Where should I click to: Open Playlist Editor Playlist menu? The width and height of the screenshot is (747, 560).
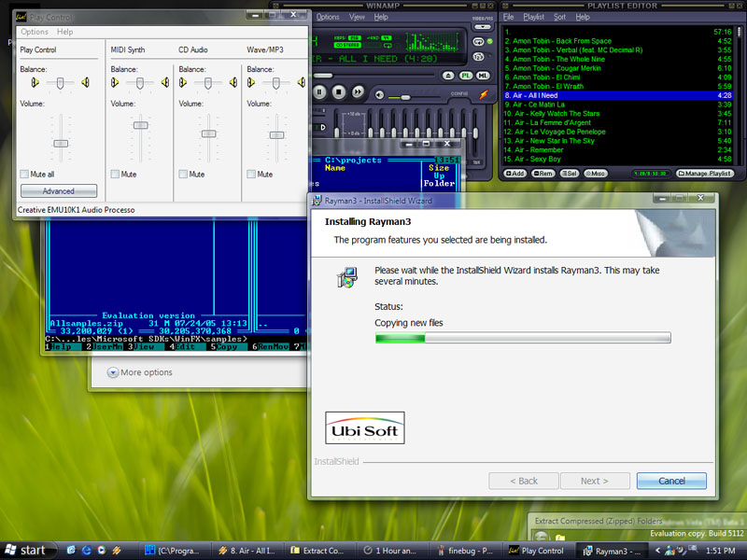pos(533,17)
